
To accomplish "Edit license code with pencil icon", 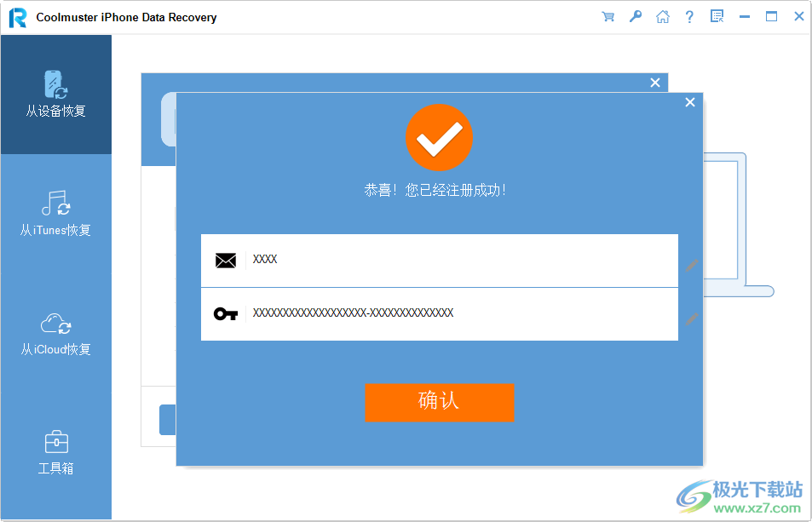I will click(x=692, y=318).
